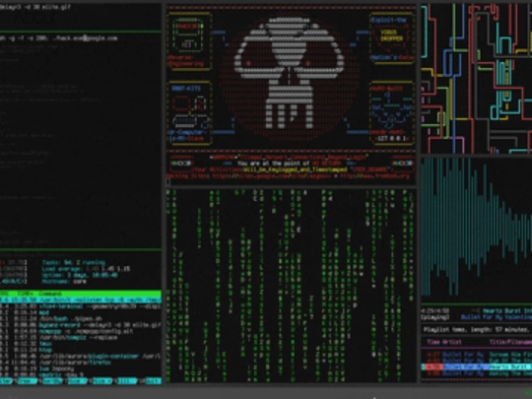Click Bullet For My Valentine now-playing artist
532x399 pixels.
[496, 317]
